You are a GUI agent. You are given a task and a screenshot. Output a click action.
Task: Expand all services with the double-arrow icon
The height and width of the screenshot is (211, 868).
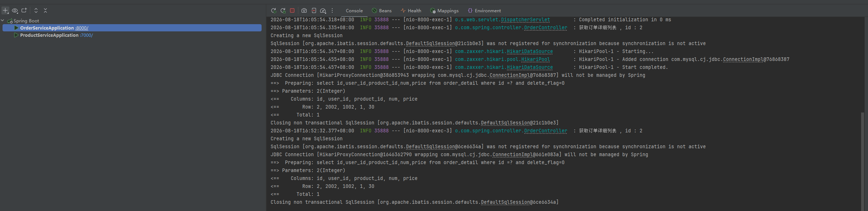(36, 10)
